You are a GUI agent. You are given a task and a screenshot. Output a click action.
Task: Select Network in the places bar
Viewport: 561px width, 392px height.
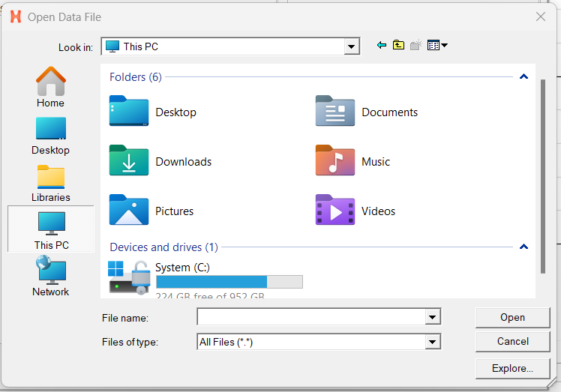click(x=50, y=277)
